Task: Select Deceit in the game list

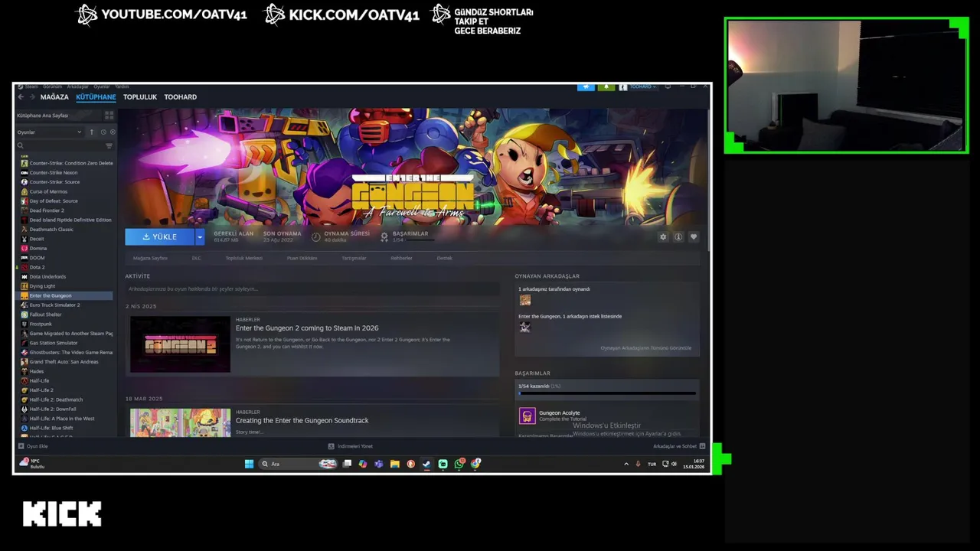Action: point(37,239)
